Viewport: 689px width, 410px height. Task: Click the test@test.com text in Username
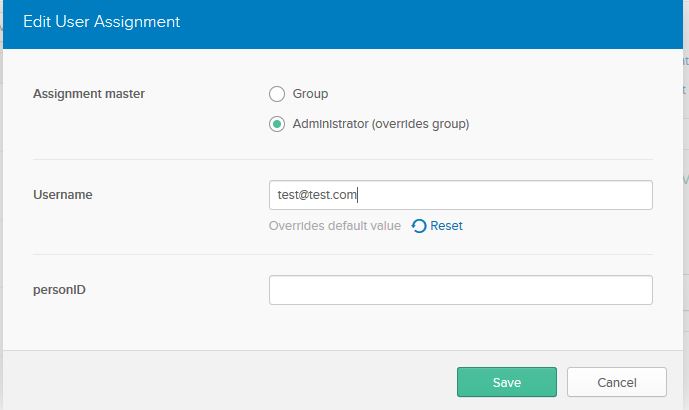pyautogui.click(x=317, y=195)
